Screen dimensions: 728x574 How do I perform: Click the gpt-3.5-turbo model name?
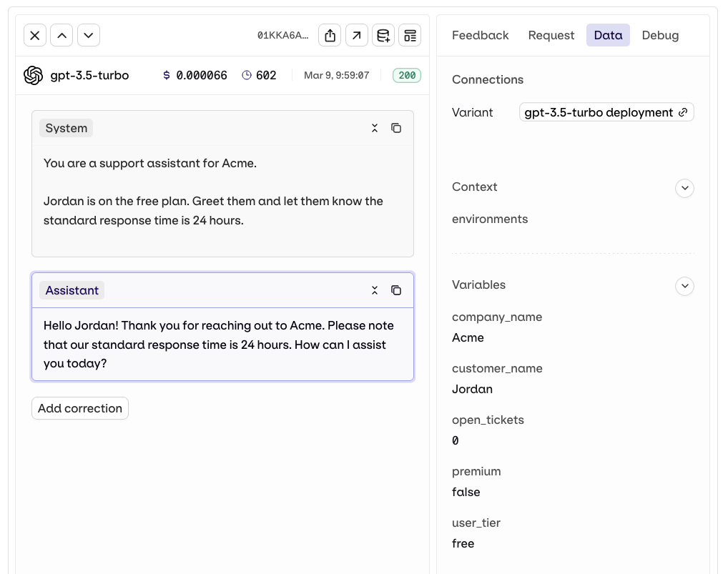[x=89, y=75]
